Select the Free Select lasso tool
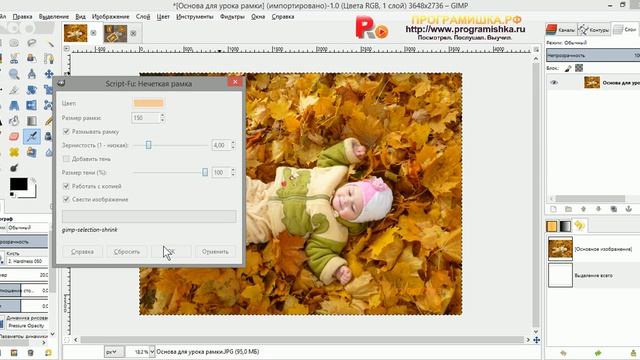 click(31, 42)
